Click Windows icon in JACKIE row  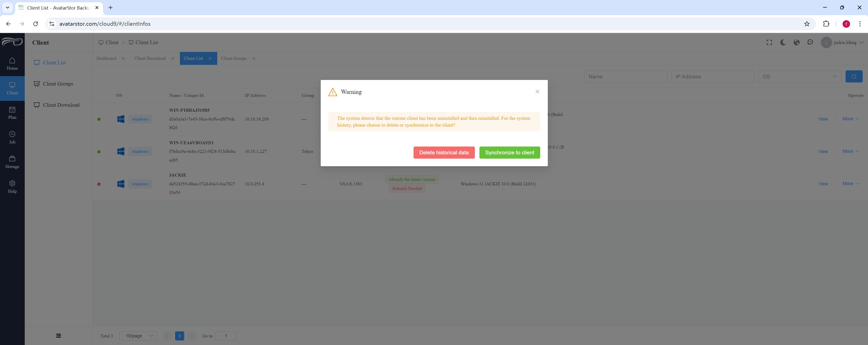(x=121, y=184)
